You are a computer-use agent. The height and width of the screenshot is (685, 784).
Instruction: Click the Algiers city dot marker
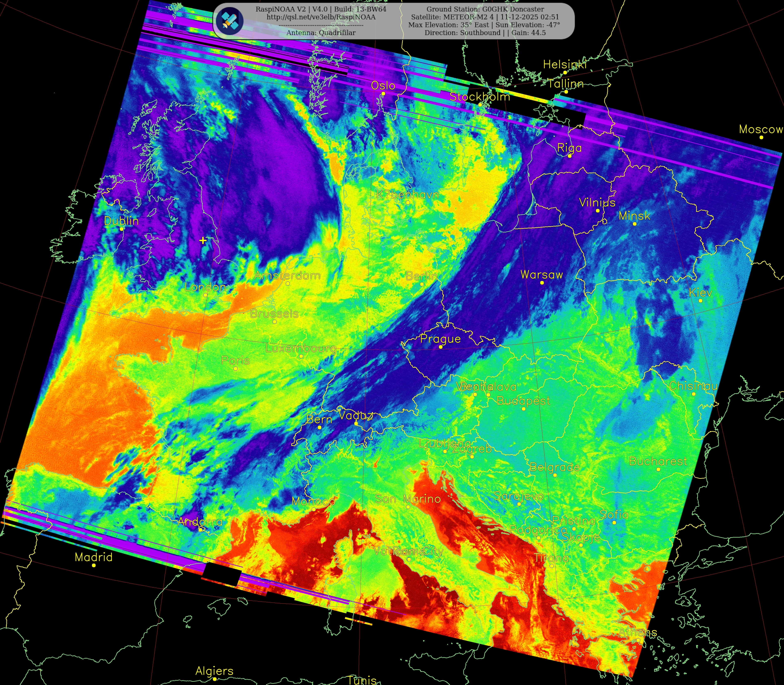214,679
